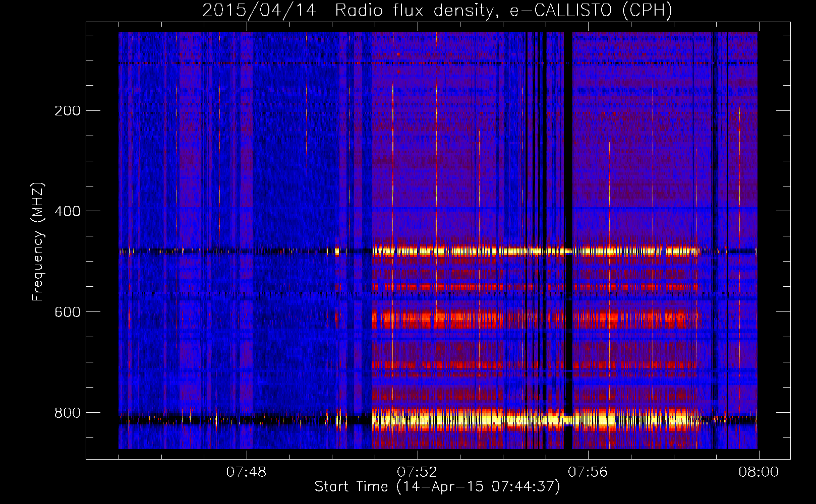
Task: Click the bright yellow emission band near 800 MHz
Action: point(536,419)
